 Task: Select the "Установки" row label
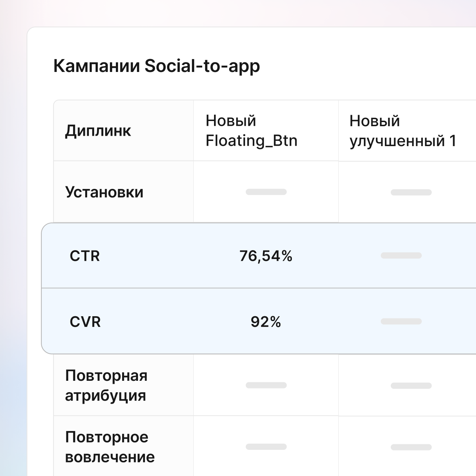(x=104, y=192)
